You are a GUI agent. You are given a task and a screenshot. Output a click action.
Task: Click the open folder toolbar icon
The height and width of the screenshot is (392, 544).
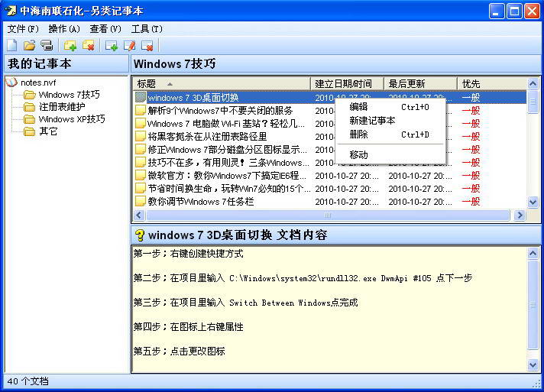coord(30,45)
